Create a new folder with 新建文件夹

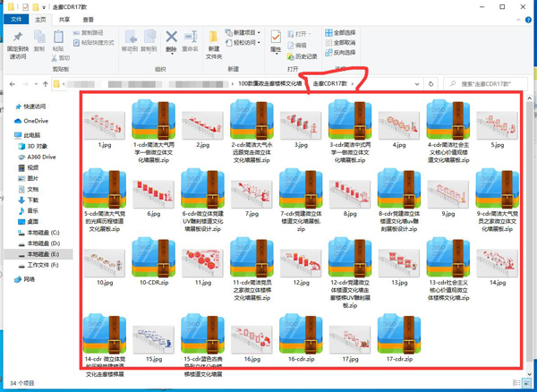pos(214,41)
